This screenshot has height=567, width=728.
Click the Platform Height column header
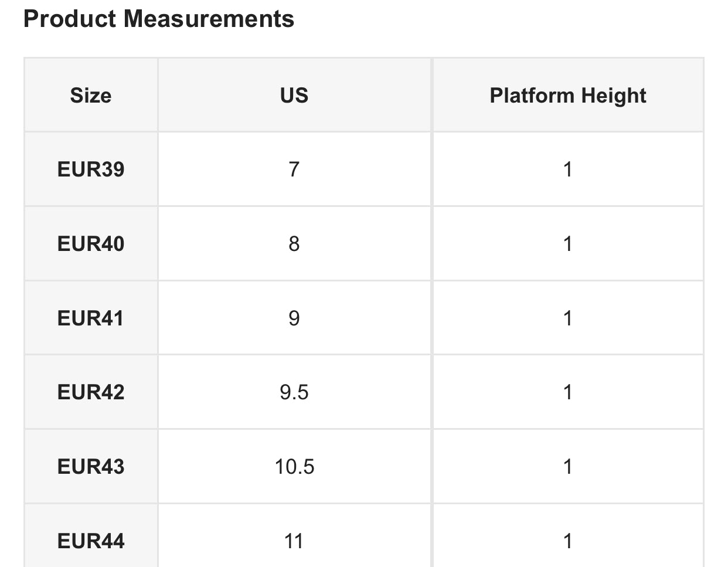coord(567,96)
